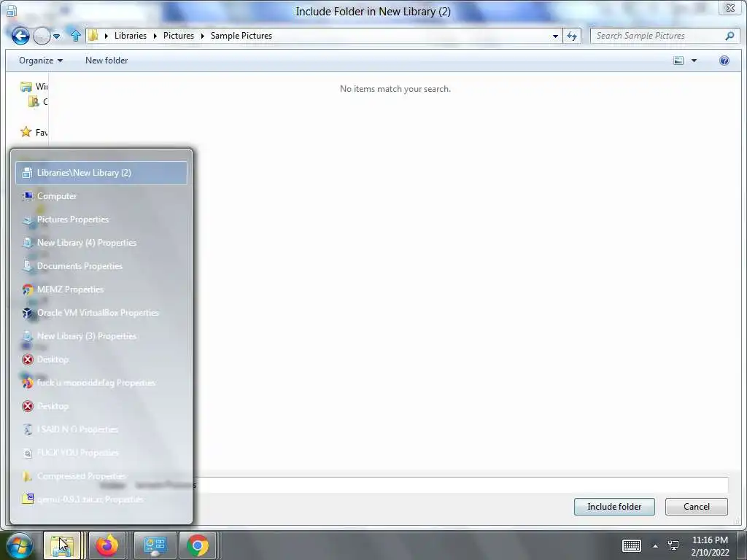
Task: Open Help with the question mark icon
Action: [724, 61]
